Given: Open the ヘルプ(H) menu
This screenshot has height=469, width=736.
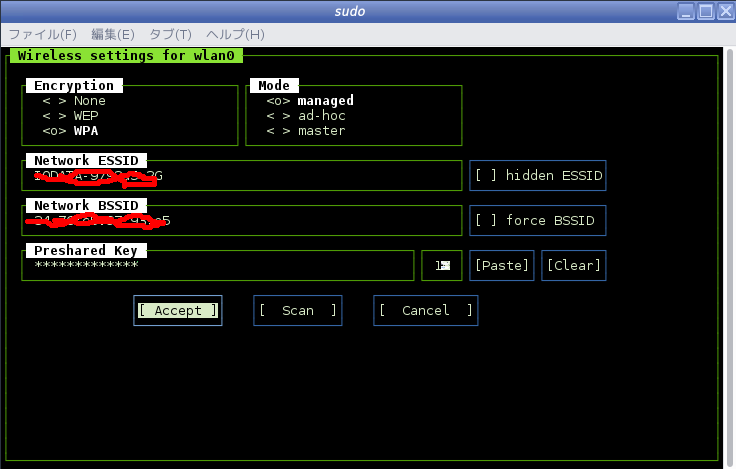Looking at the screenshot, I should 235,35.
